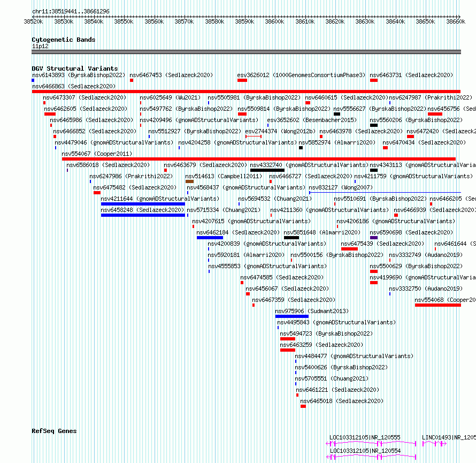Click the LOC103312105|NR_120555 gene model
Viewport: 476px width, 463px height.
371,444
